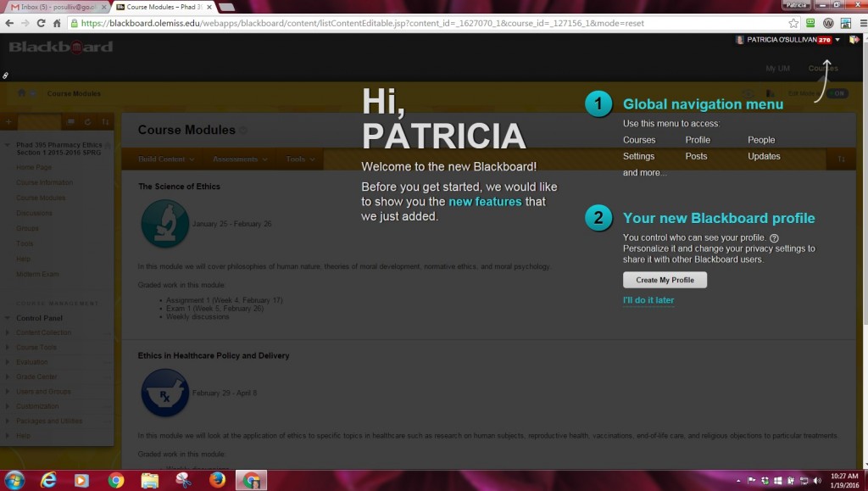Open the Chrome hamburger menu
The height and width of the screenshot is (491, 868).
pyautogui.click(x=863, y=23)
